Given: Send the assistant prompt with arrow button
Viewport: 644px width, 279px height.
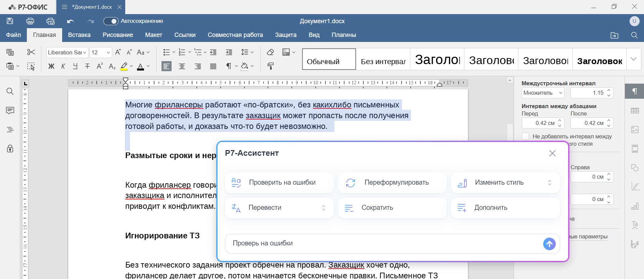Looking at the screenshot, I should click(x=549, y=244).
